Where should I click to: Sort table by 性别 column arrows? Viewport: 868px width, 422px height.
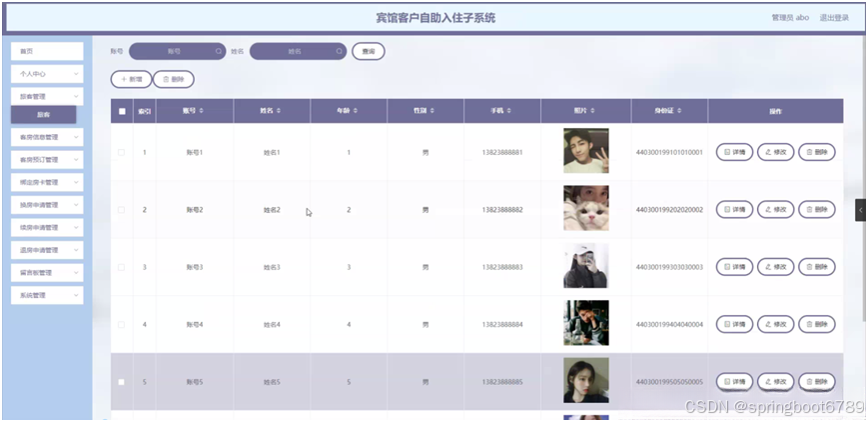tap(433, 111)
